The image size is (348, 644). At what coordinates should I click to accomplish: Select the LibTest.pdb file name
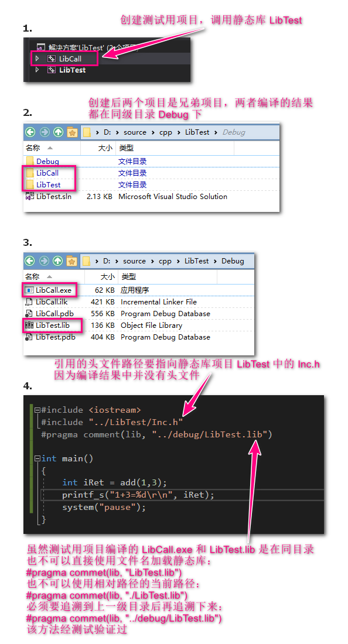click(x=56, y=337)
